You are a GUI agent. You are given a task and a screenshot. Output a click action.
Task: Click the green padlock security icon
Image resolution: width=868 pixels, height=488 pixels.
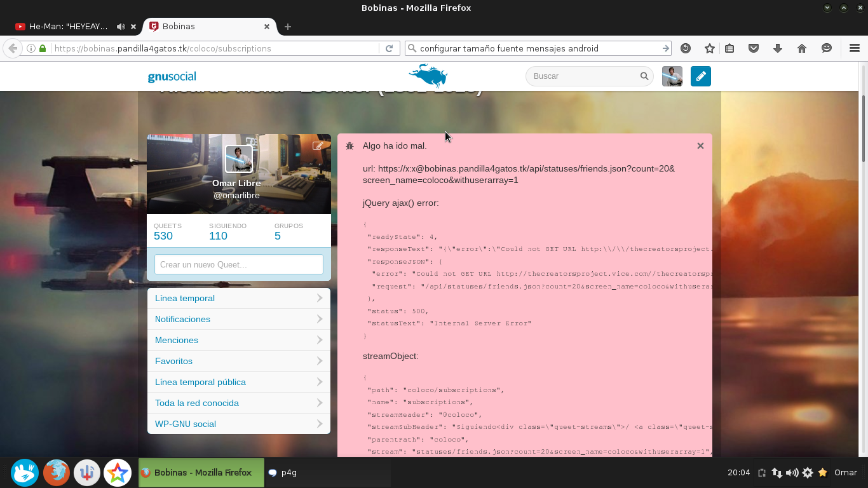[x=43, y=48]
